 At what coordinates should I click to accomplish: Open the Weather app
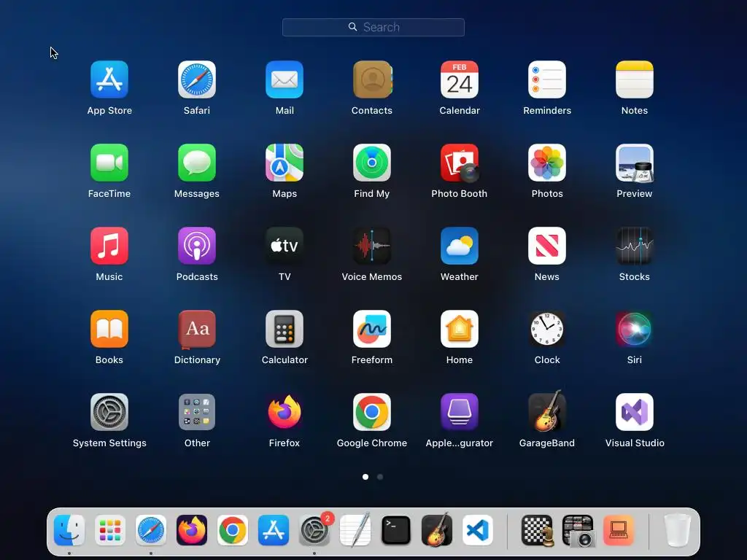[x=460, y=246]
